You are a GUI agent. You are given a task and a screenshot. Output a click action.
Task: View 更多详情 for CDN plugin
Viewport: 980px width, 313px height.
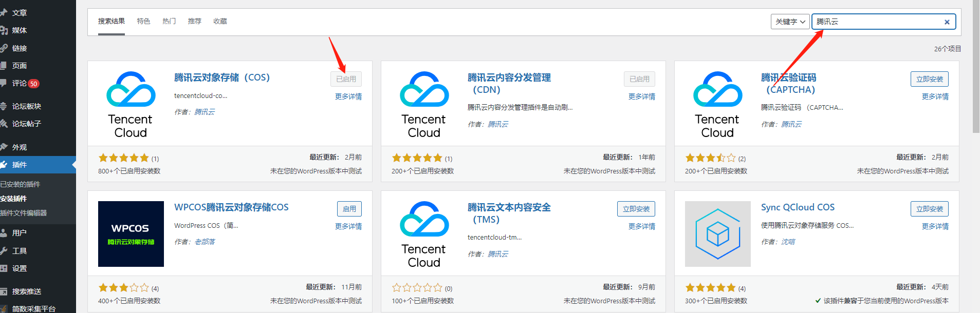click(x=642, y=96)
